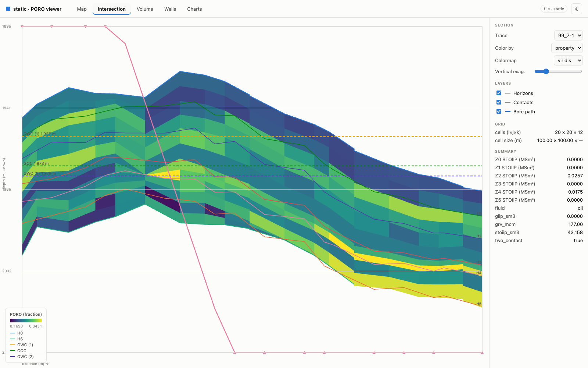
Task: Toggle the Horizons layer checkbox
Action: pos(499,93)
